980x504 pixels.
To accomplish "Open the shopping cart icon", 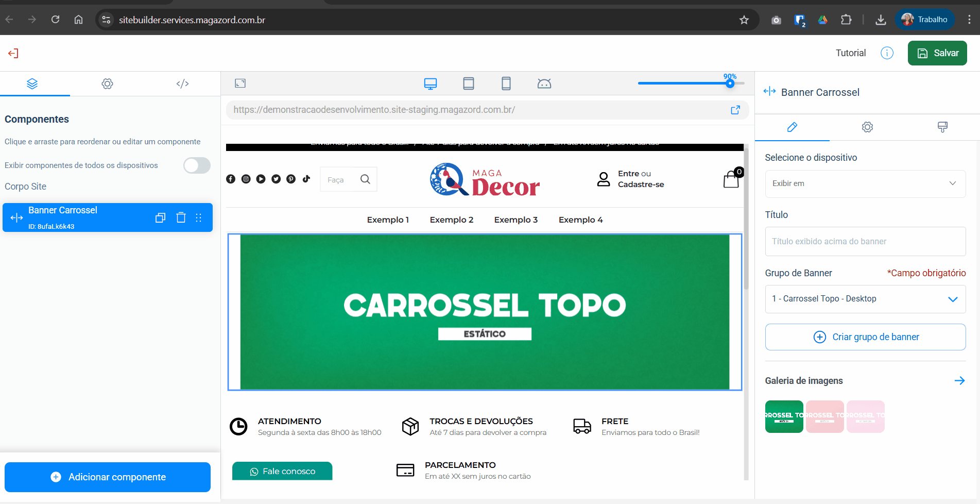I will tap(732, 179).
